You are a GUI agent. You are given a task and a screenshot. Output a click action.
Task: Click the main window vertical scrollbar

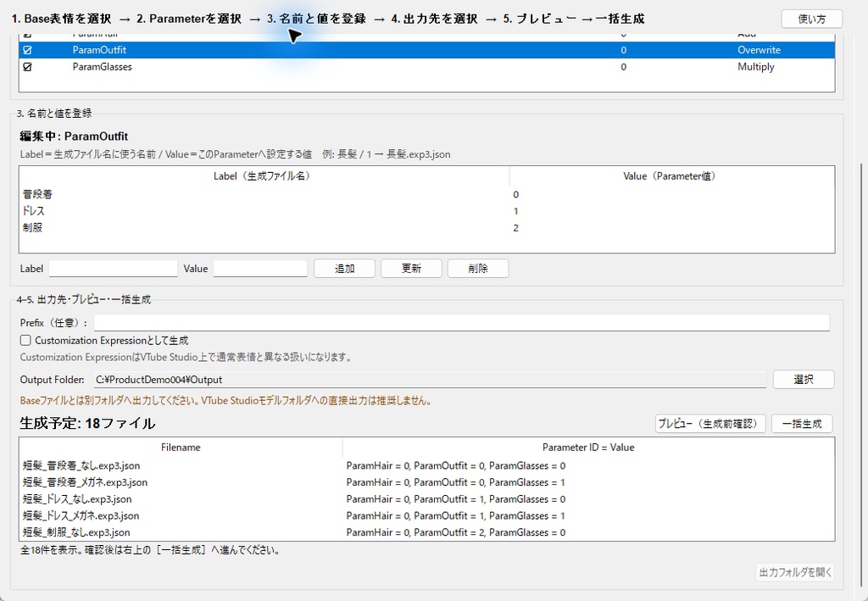(x=863, y=376)
